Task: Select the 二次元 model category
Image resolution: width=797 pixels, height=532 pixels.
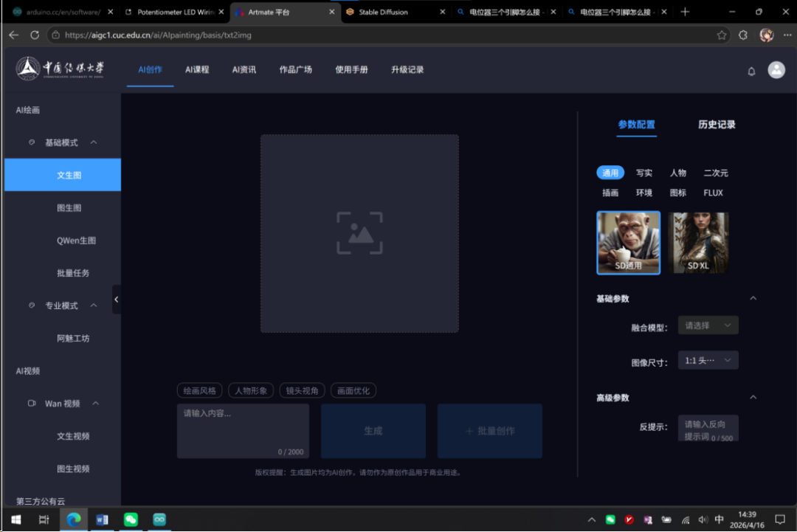Action: click(x=716, y=173)
